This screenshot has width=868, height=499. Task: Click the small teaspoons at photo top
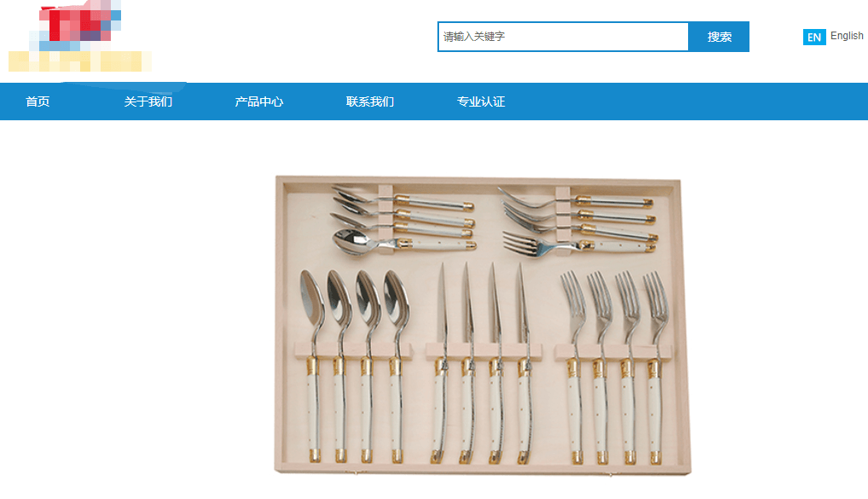[x=403, y=220]
